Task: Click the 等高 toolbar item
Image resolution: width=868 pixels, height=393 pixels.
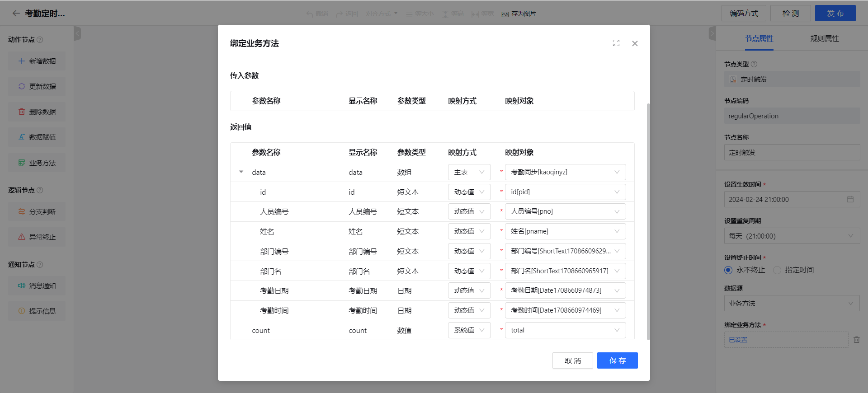Action: [453, 14]
